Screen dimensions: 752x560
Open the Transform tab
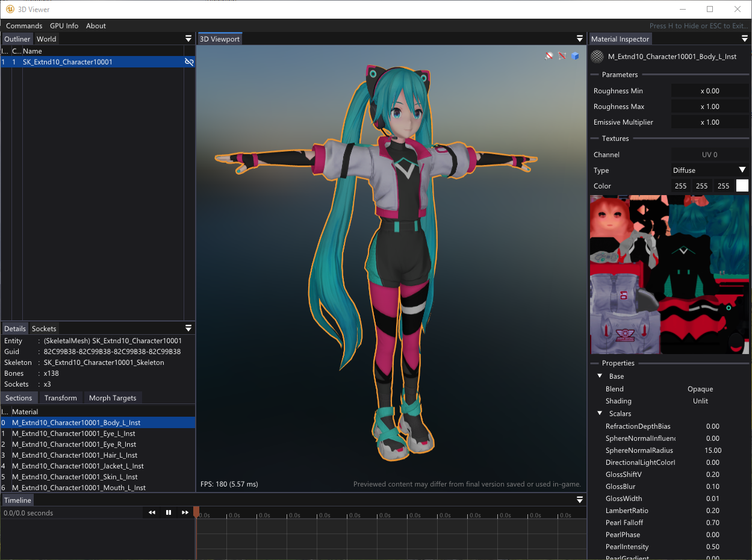[x=61, y=397]
